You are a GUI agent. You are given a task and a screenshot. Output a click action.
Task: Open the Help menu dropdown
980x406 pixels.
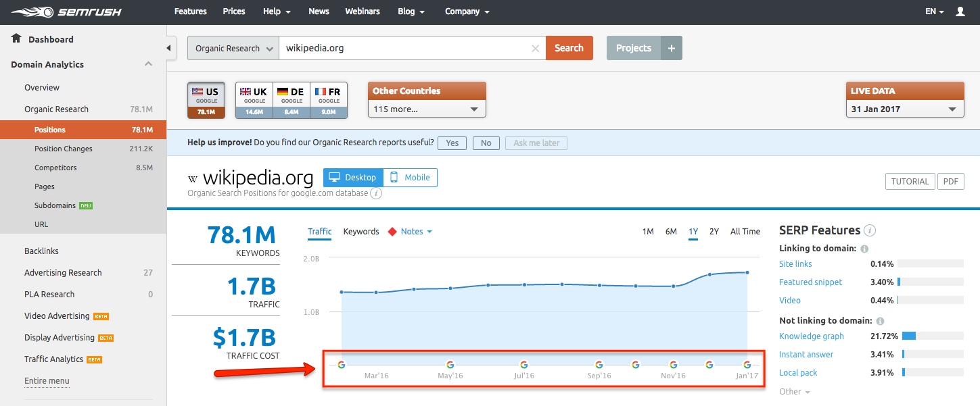(277, 11)
